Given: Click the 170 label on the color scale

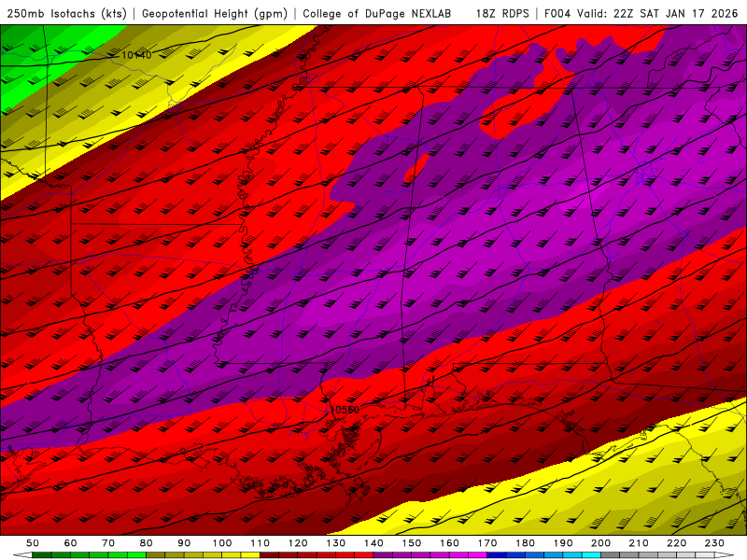Looking at the screenshot, I should [x=487, y=543].
